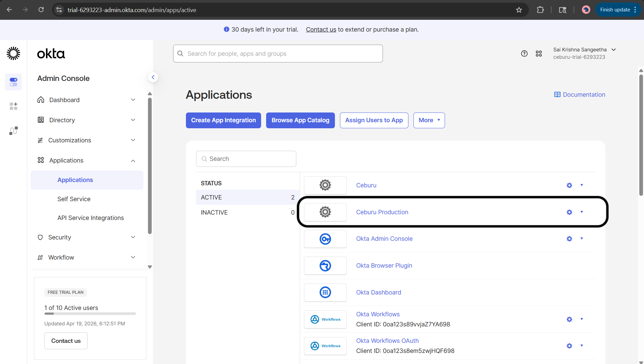The width and height of the screenshot is (644, 364).
Task: Open settings gear for Okta Workflows OAuth
Action: pyautogui.click(x=569, y=346)
